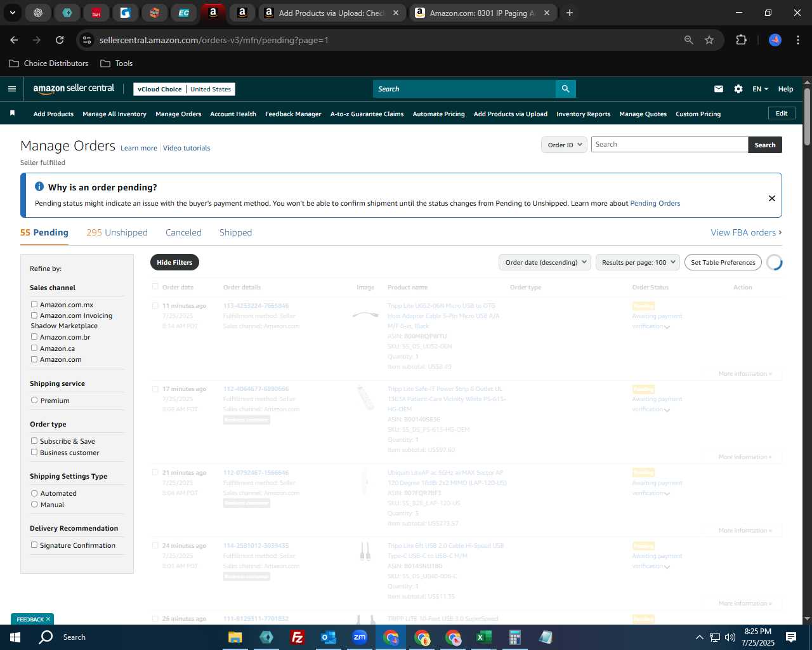Open a new browser tab
The width and height of the screenshot is (812, 650).
pos(570,13)
